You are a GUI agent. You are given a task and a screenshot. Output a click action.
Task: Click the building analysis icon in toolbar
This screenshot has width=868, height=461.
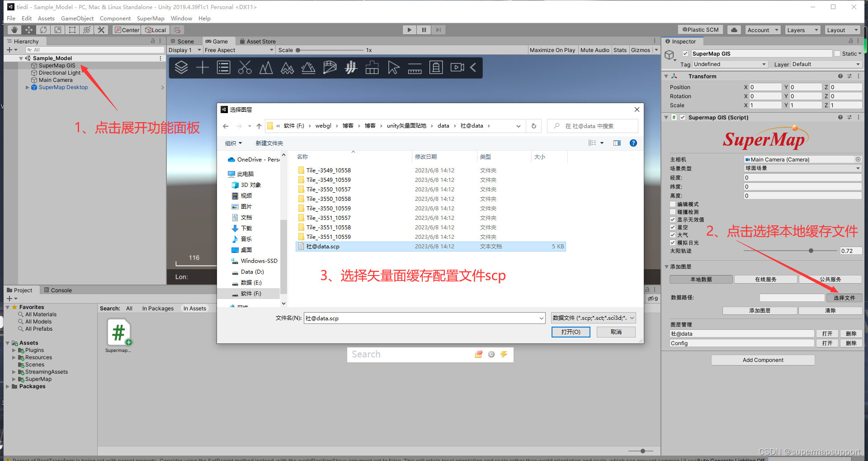372,67
